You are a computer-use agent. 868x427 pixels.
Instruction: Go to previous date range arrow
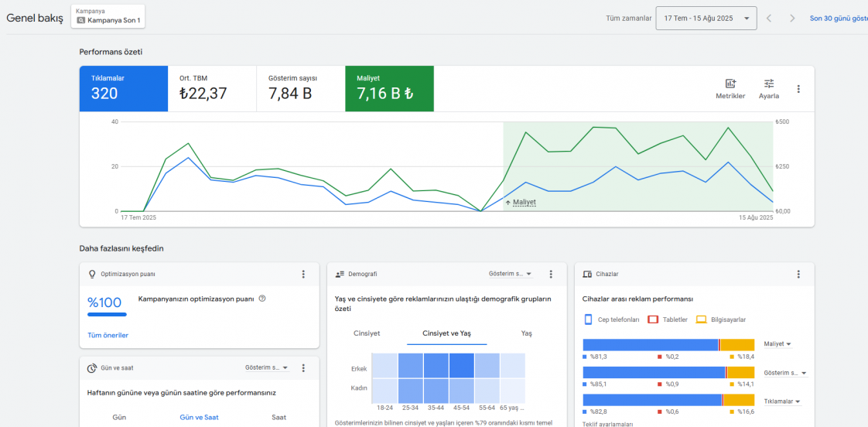(x=768, y=18)
